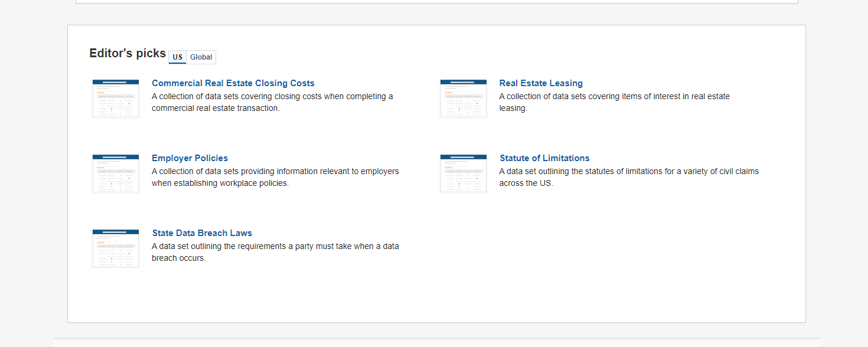Go to the Statute of Limitations link
The image size is (868, 347).
point(544,158)
